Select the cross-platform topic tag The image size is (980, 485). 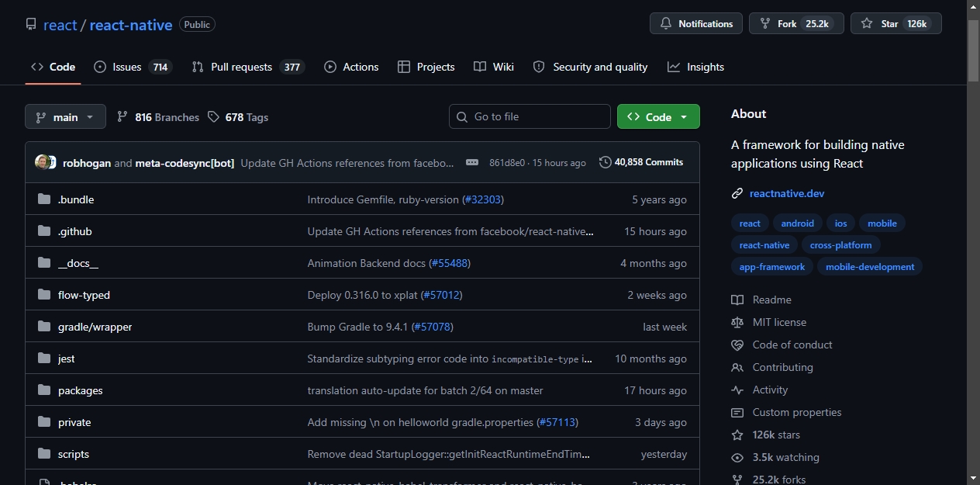click(840, 245)
